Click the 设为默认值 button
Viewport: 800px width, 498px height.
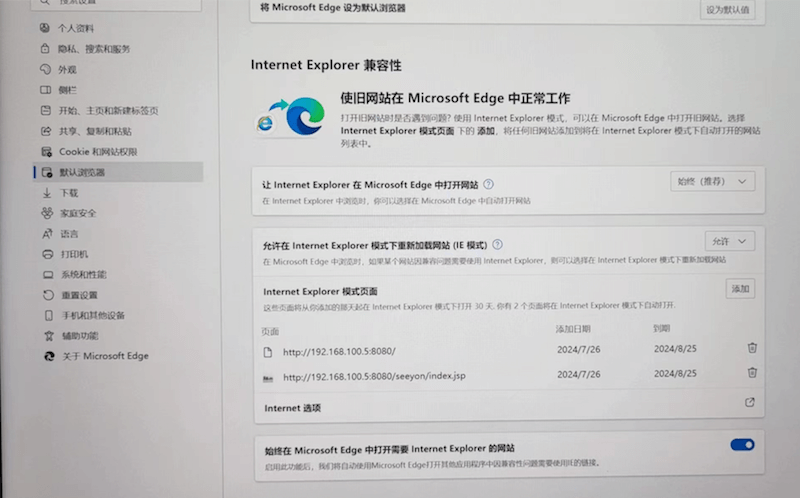[x=727, y=10]
